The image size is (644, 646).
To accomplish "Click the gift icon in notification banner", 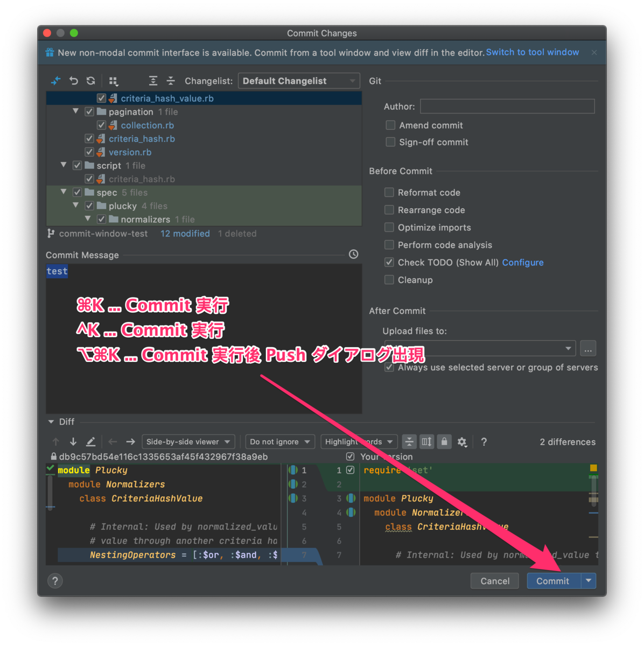I will point(50,52).
